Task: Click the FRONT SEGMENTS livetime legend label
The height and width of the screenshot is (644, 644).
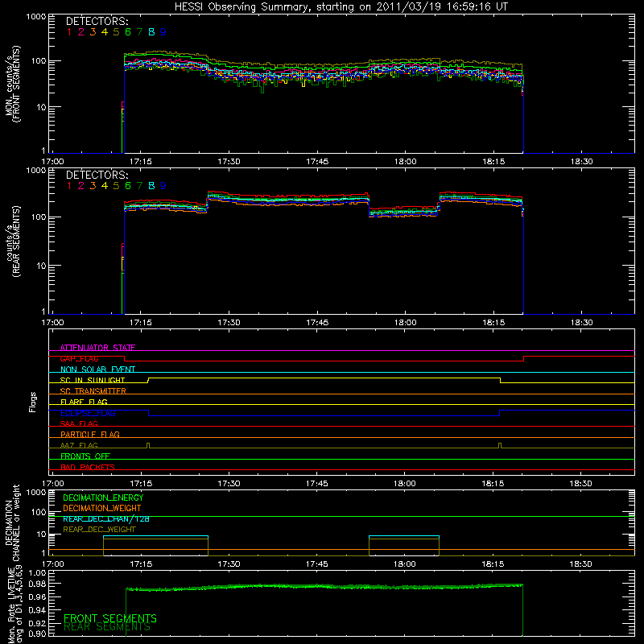Action: (x=110, y=618)
